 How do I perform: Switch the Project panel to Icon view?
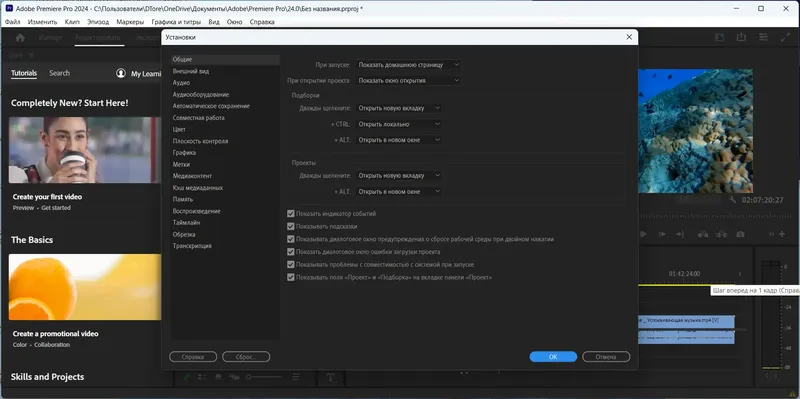pos(218,377)
